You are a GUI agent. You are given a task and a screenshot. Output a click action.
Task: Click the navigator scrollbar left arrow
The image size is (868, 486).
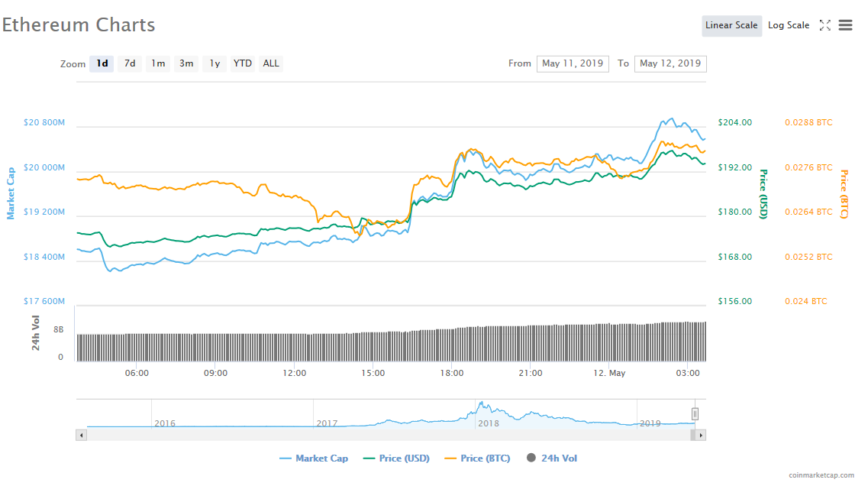(82, 435)
